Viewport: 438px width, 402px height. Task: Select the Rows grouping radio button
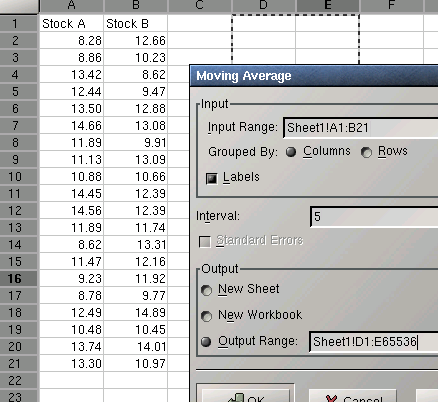[366, 152]
